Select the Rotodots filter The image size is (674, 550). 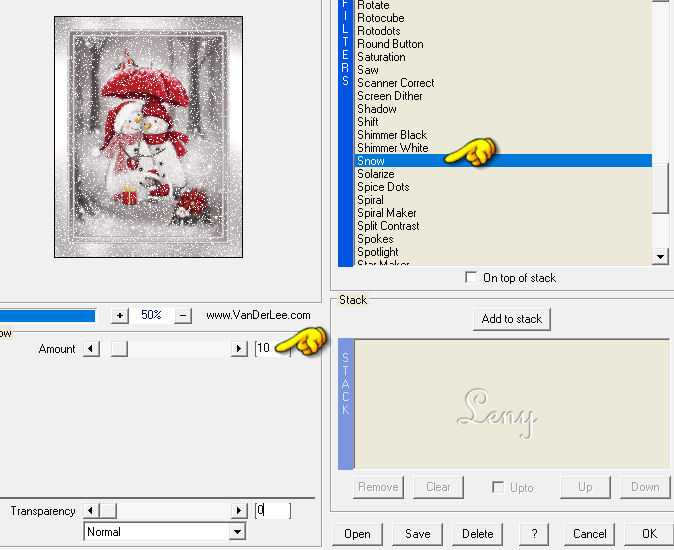(x=503, y=31)
